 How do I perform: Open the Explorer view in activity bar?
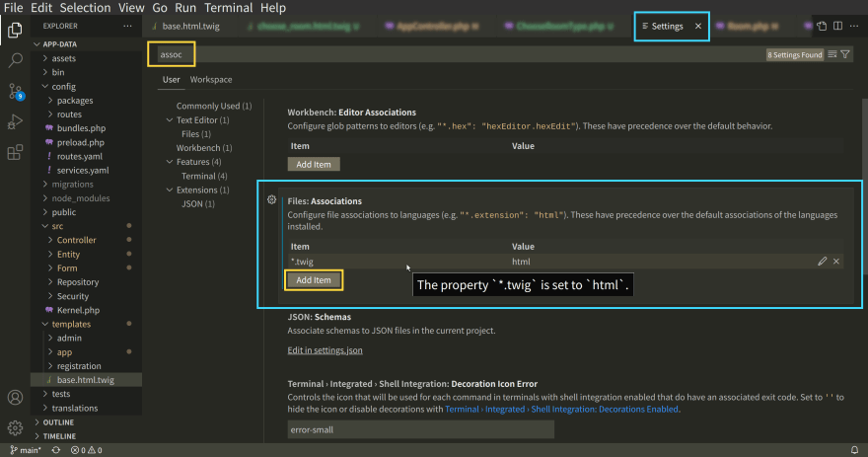click(x=15, y=30)
